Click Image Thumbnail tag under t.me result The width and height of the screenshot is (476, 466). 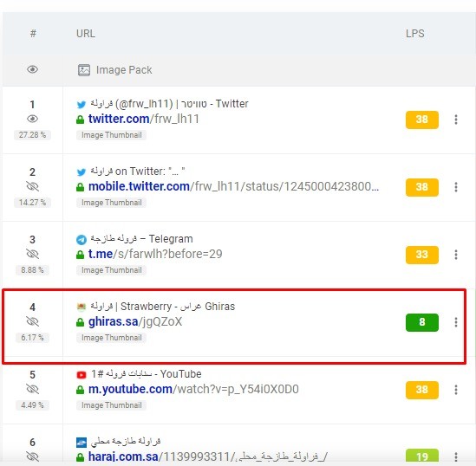click(x=111, y=270)
